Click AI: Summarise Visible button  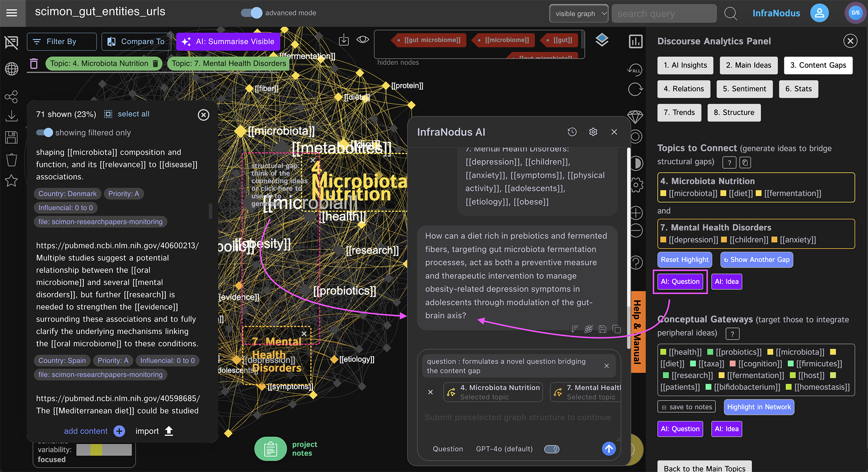point(228,42)
